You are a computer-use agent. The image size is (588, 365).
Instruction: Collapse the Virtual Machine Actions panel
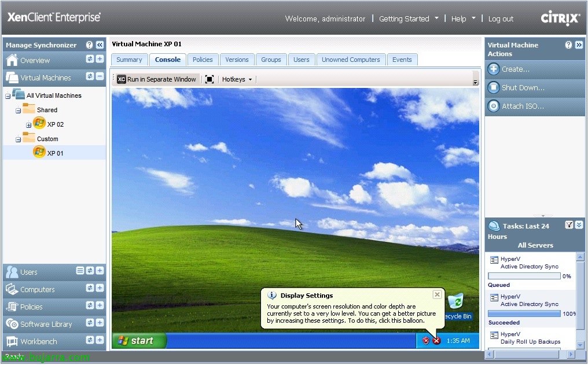click(x=579, y=45)
